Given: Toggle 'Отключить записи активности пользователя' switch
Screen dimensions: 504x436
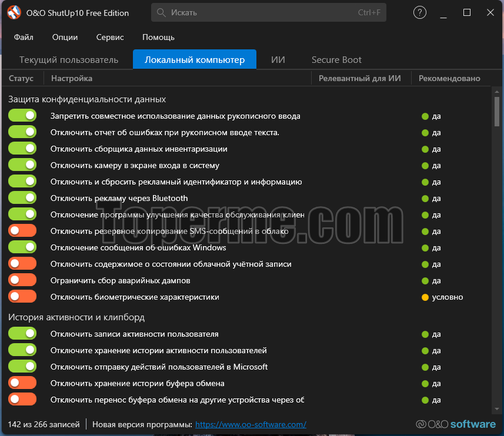Looking at the screenshot, I should (22, 333).
